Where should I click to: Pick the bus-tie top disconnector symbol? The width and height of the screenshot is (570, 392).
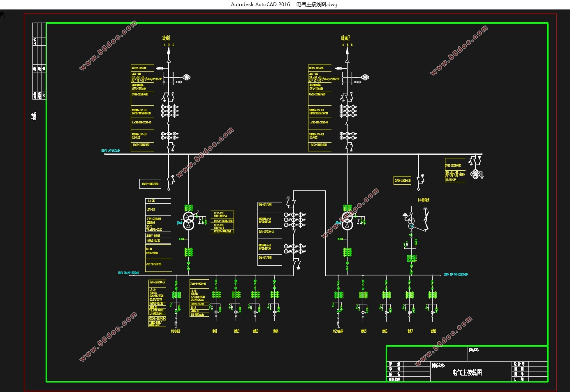coord(293,203)
